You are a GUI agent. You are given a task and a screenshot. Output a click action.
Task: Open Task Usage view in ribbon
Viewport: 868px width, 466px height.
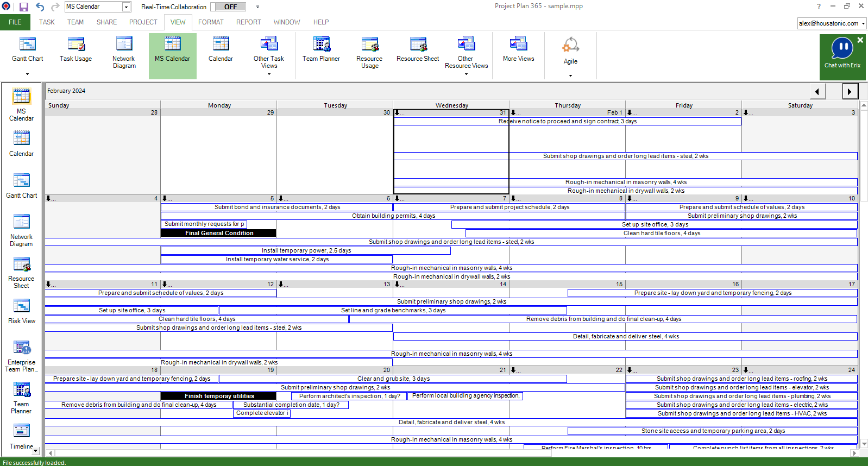pyautogui.click(x=76, y=49)
